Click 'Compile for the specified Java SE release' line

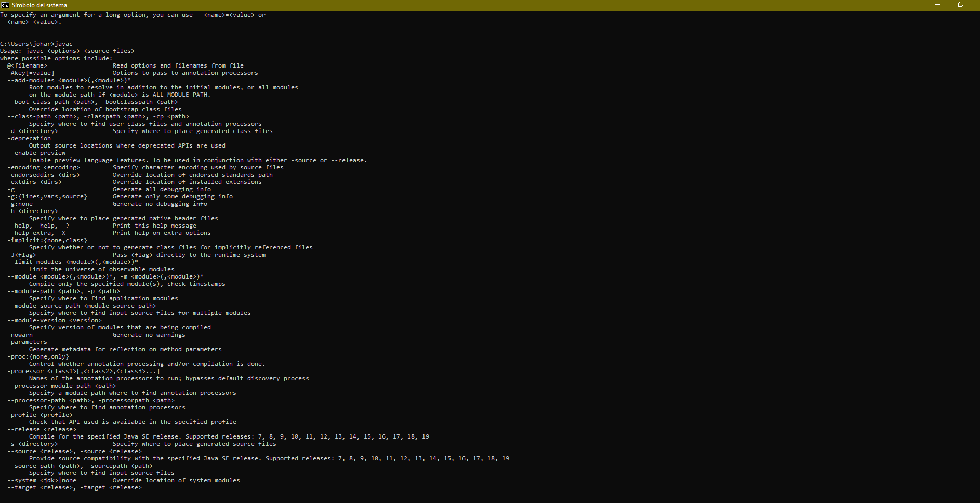229,436
